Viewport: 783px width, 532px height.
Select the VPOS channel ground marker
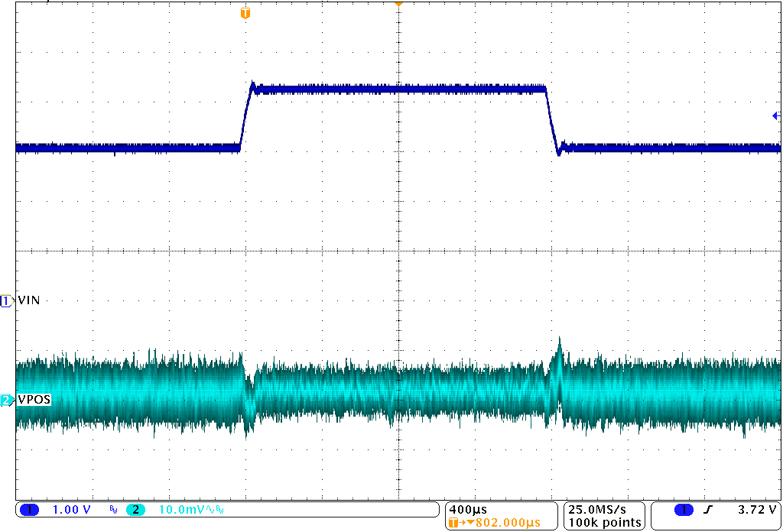coord(6,398)
